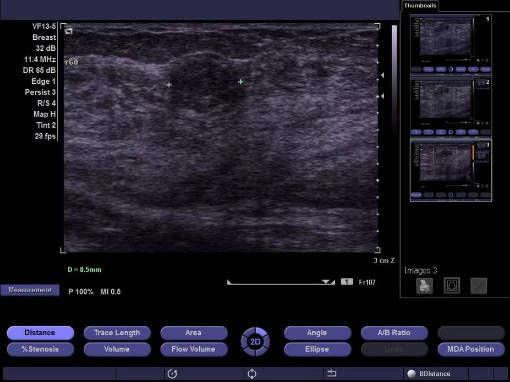510x382 pixels.
Task: Click the green measurement caliper cross
Action: (241, 82)
